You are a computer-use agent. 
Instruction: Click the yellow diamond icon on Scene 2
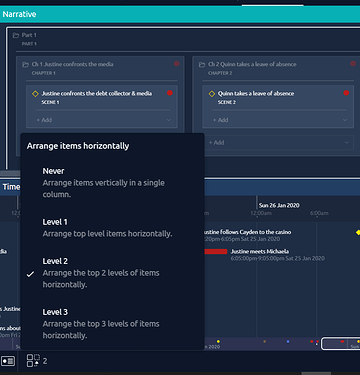[x=212, y=94]
